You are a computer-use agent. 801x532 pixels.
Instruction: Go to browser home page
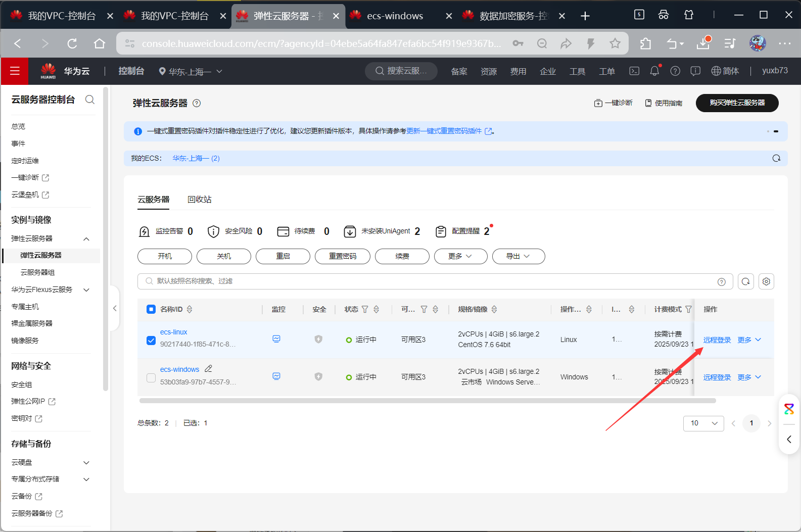pos(100,43)
